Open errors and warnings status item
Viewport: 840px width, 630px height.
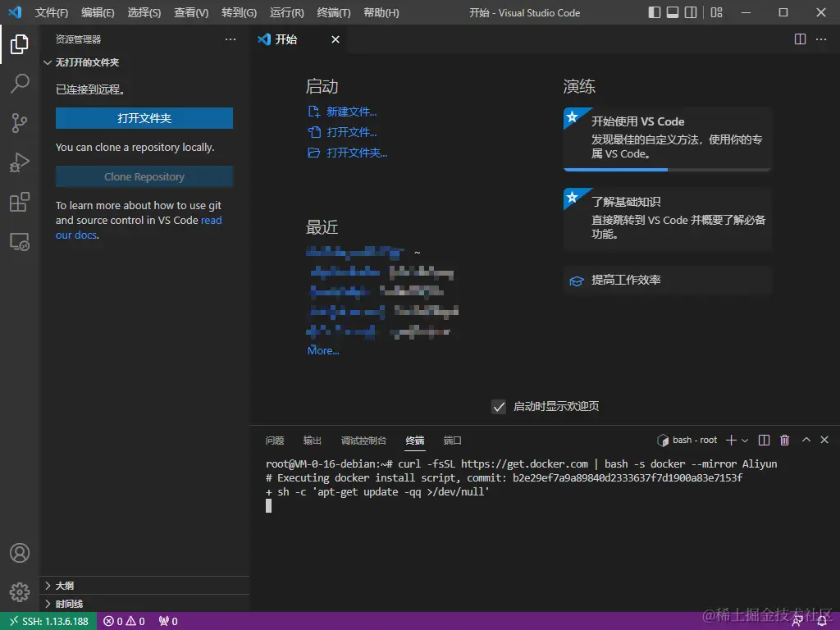(x=124, y=622)
